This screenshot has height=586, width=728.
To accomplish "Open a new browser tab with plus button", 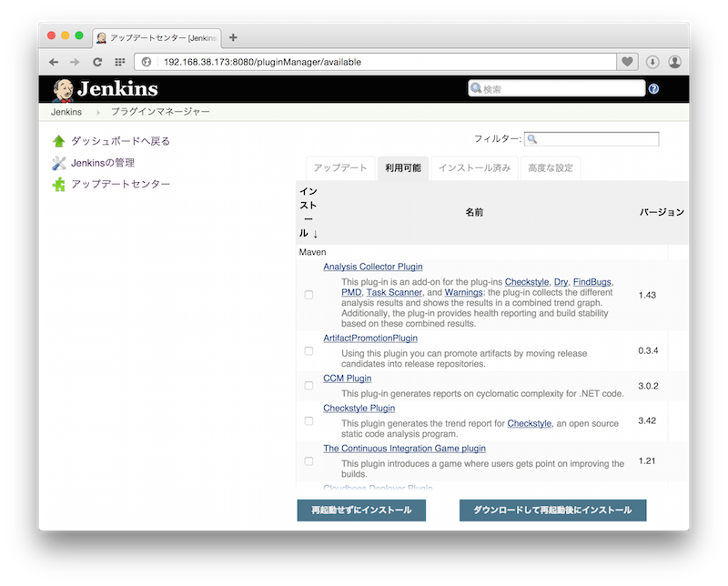I will pyautogui.click(x=233, y=37).
